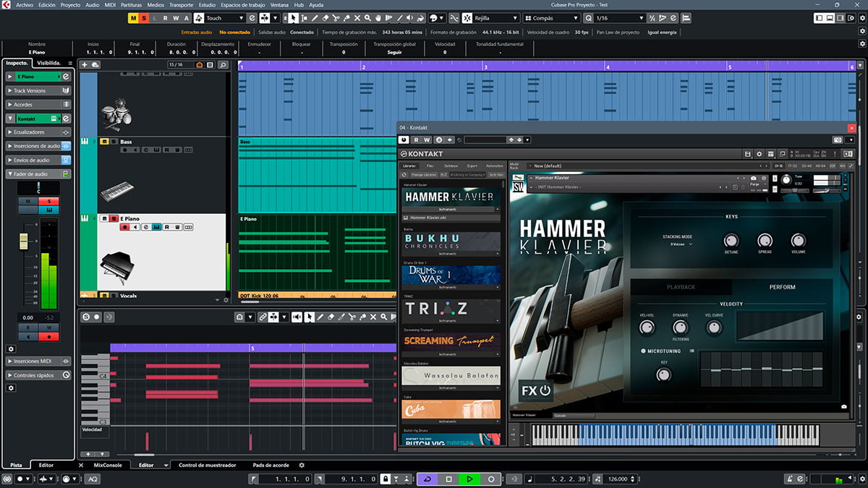868x488 pixels.
Task: Toggle Read automation R on E Piano track
Action: point(167,227)
